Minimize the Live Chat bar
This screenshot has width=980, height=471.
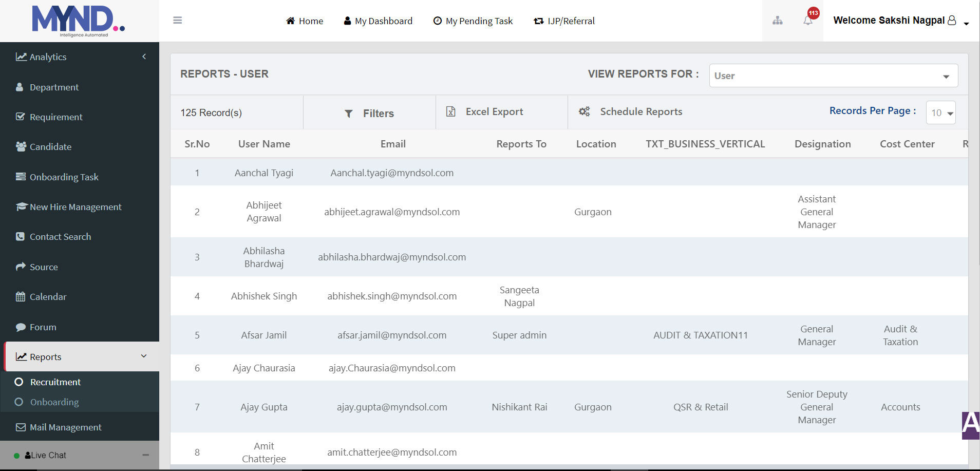(146, 455)
